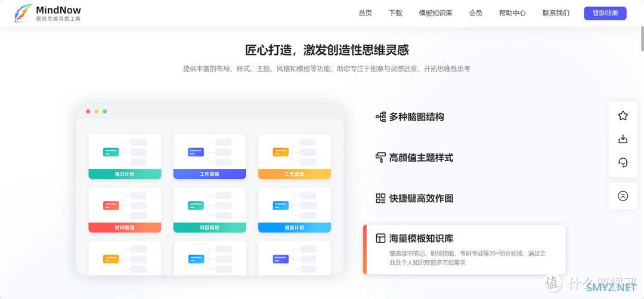Viewport: 644px width, 299px height.
Task: Go to 模板知识库 in navigation
Action: (435, 13)
